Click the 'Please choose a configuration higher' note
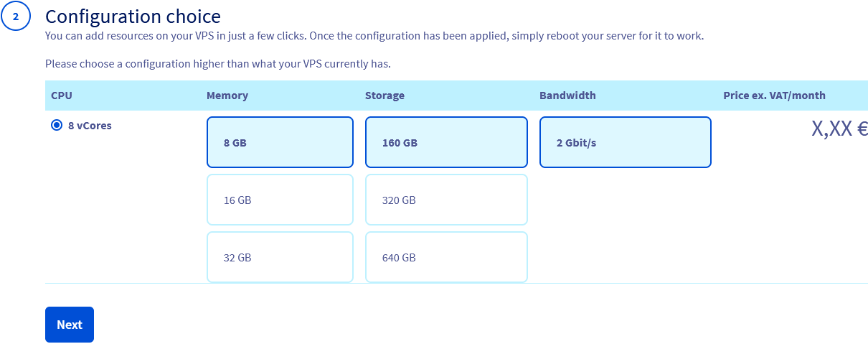 [217, 64]
